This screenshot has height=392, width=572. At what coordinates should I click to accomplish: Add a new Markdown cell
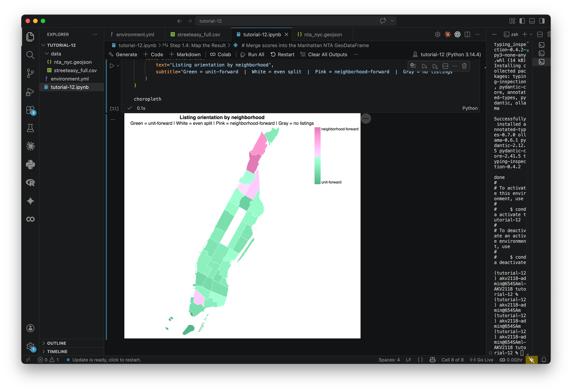[185, 54]
